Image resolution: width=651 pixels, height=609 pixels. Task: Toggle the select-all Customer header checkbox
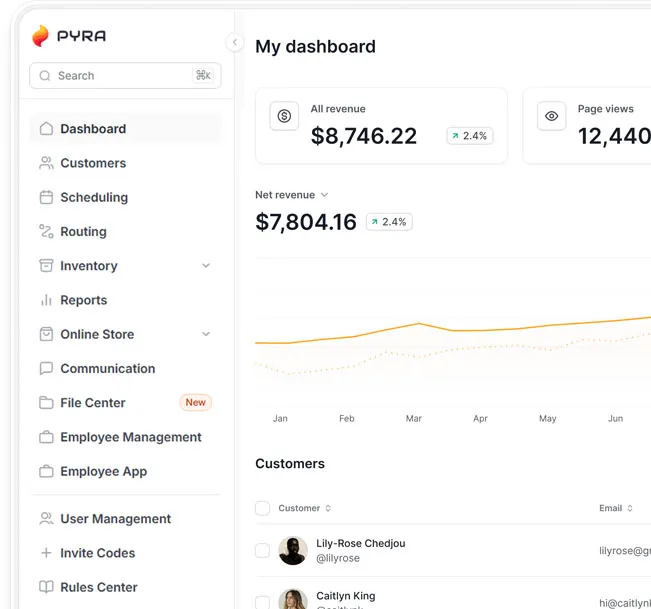tap(262, 508)
